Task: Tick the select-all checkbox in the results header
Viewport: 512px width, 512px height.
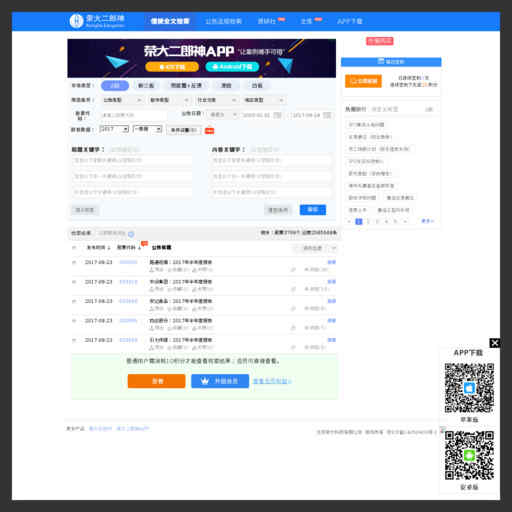Action: 74,248
